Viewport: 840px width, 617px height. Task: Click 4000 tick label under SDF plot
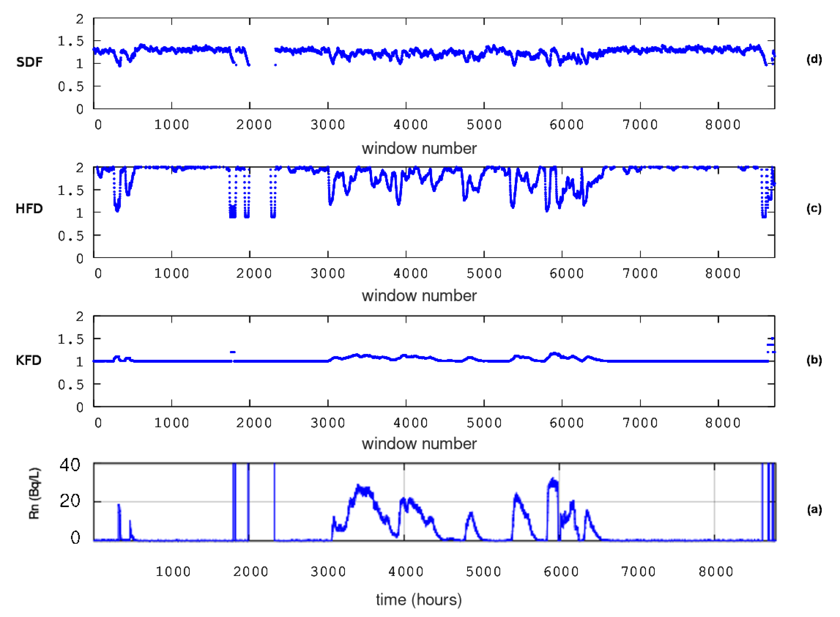[410, 124]
